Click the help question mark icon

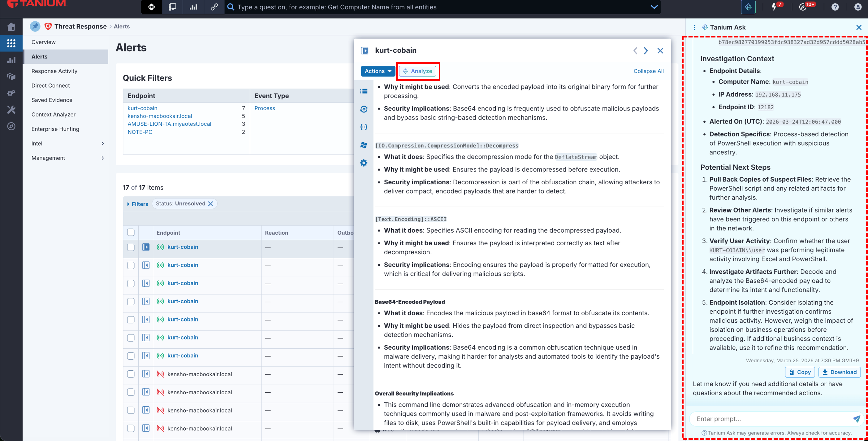835,7
